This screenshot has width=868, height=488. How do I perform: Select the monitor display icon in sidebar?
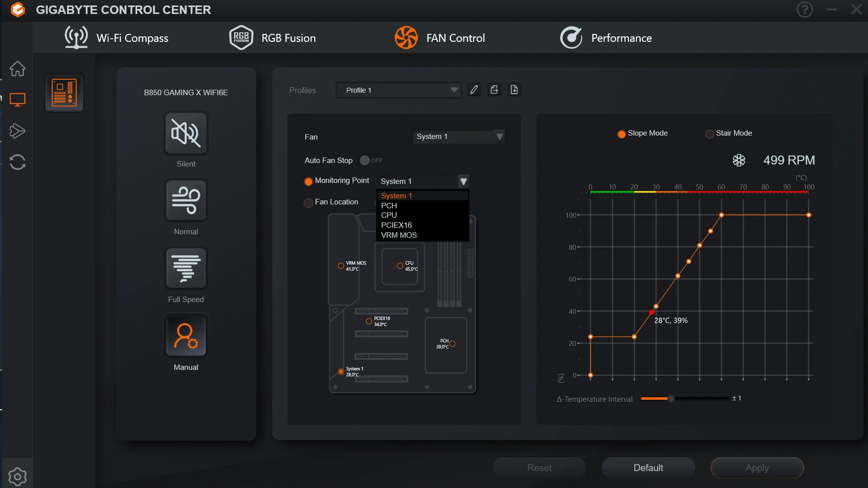17,100
